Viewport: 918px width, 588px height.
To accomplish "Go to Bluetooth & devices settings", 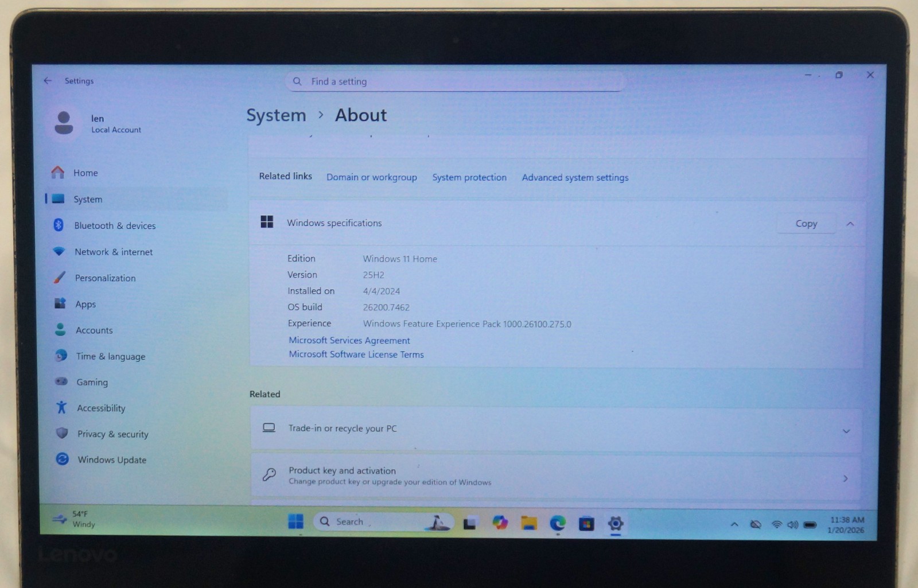I will [x=115, y=225].
